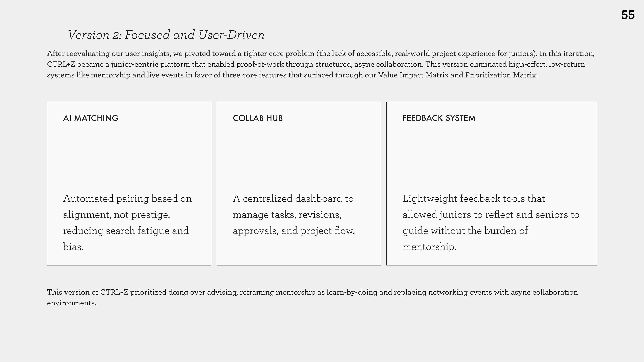Click the word 'bias.' in AI Matching card
644x362 pixels.
click(73, 247)
